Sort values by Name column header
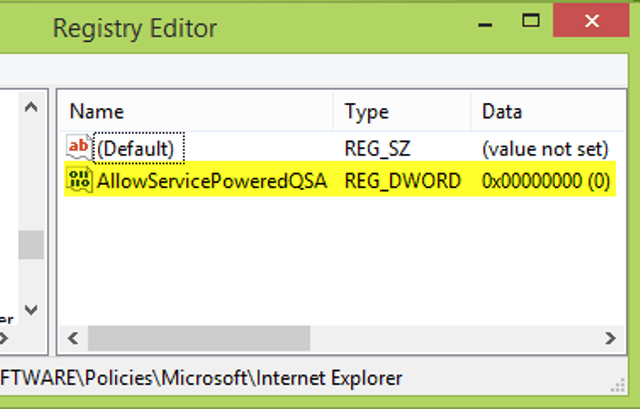Image resolution: width=640 pixels, height=409 pixels. 196,111
